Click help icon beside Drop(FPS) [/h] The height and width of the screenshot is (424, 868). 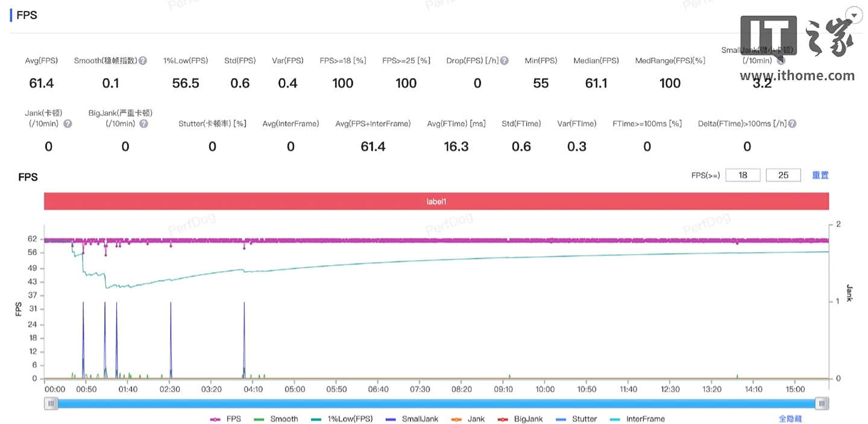pyautogui.click(x=505, y=61)
